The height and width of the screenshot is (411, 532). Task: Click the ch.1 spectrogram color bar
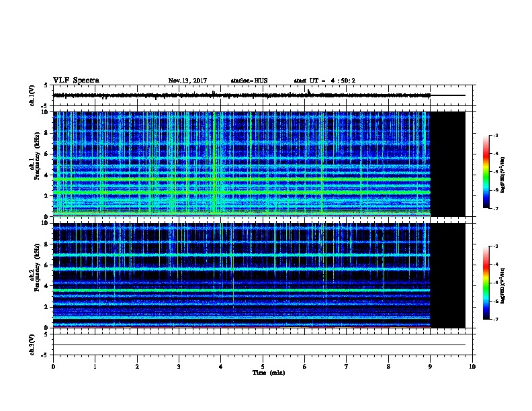point(486,172)
